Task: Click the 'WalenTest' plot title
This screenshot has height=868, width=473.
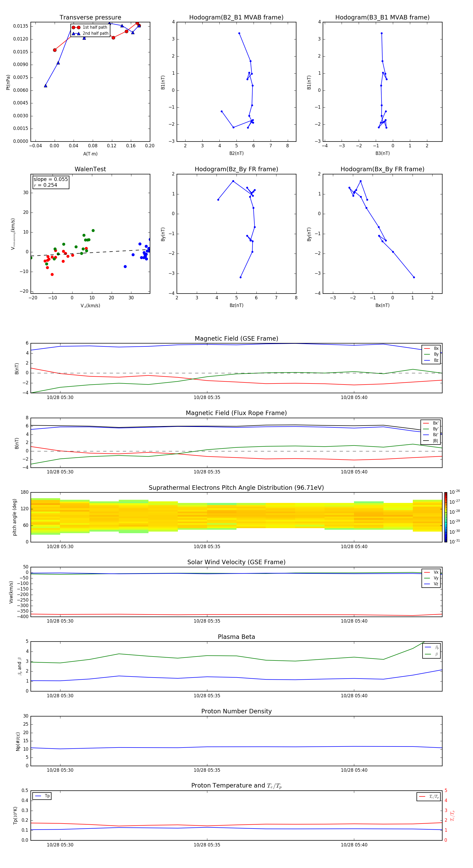Action: [x=90, y=169]
